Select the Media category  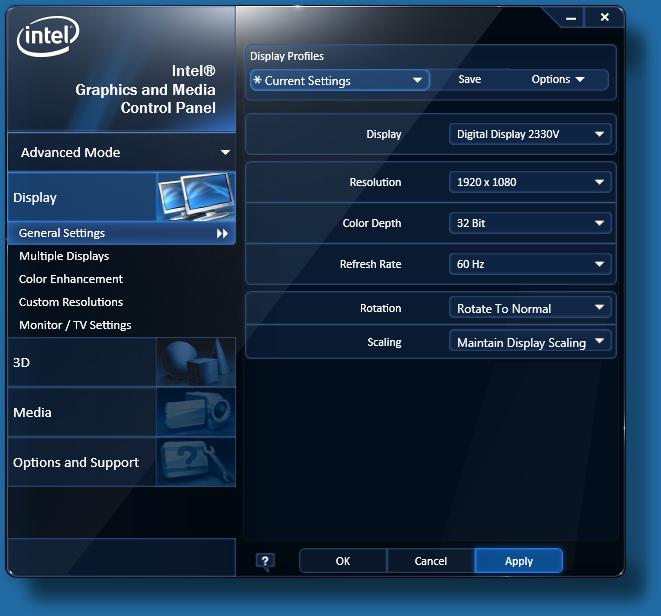coord(121,412)
